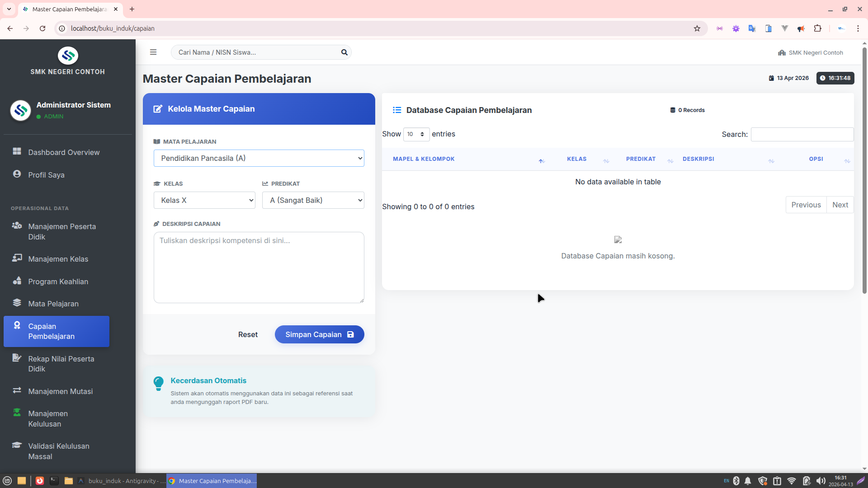Toggle sort on Predikat column header

(641, 159)
